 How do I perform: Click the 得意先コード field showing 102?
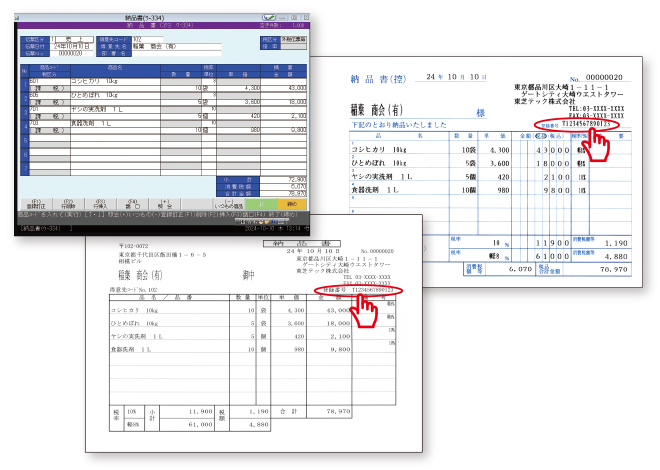(x=137, y=38)
